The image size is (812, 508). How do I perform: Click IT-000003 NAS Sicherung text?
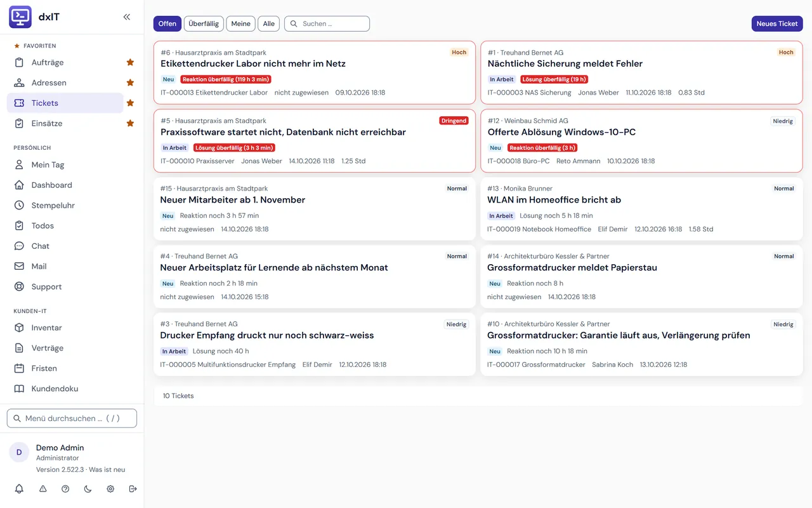tap(530, 93)
